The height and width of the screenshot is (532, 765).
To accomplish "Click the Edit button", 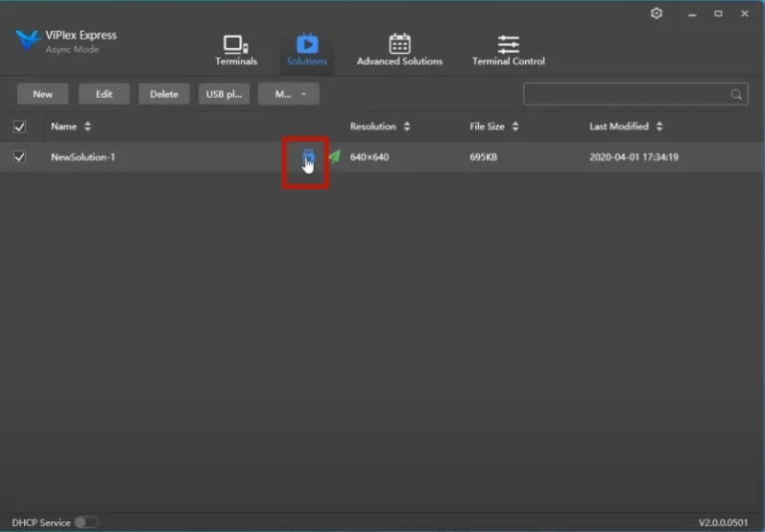I will point(104,94).
